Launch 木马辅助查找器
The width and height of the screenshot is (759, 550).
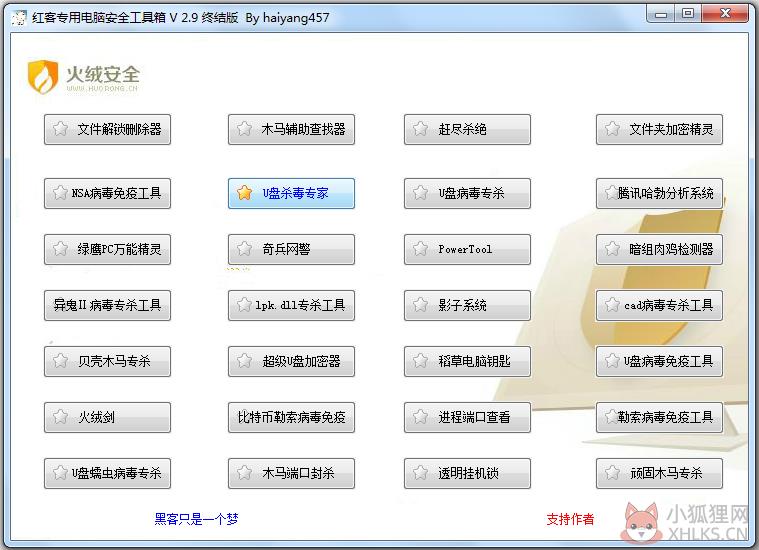point(291,129)
